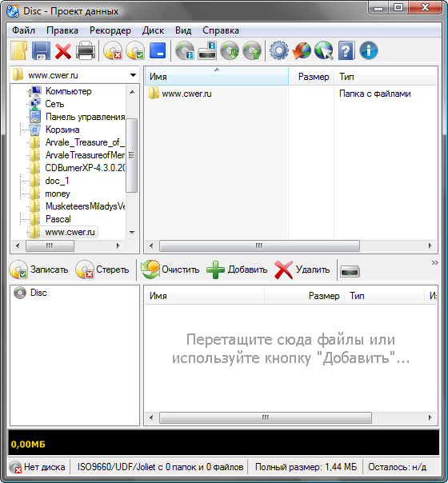Viewport: 448px width, 483px height.
Task: Click the Записать button
Action: point(39,269)
